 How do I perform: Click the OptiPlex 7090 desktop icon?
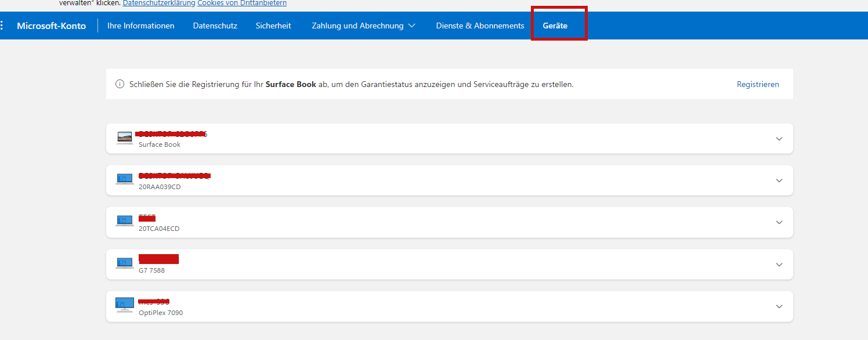(x=125, y=305)
